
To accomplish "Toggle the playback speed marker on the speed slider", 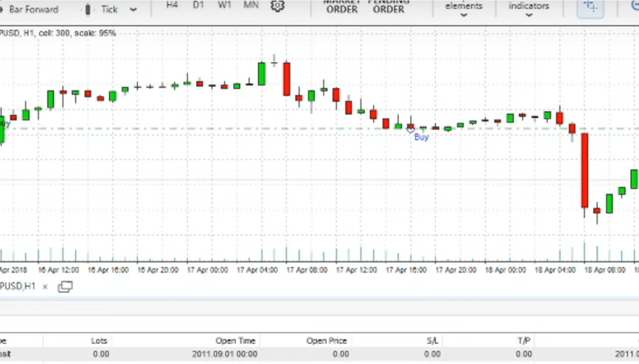I will click(x=88, y=9).
